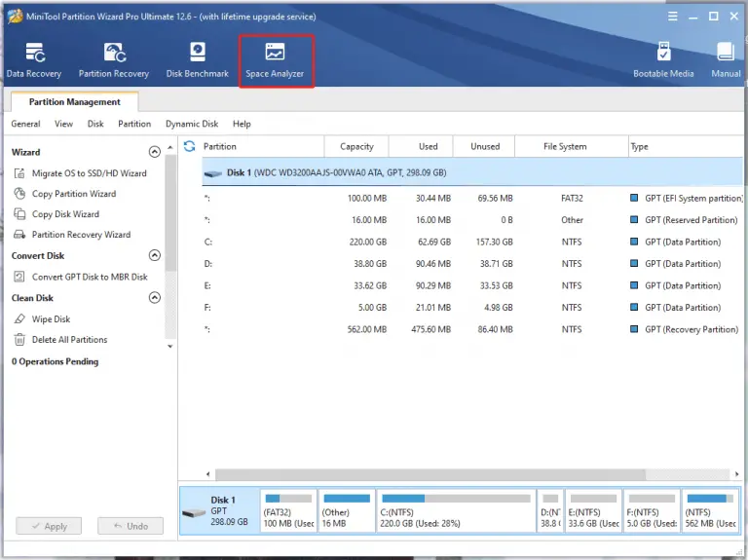Click the sidebar scroll up arrow
Image resolution: width=748 pixels, height=560 pixels.
click(x=170, y=148)
